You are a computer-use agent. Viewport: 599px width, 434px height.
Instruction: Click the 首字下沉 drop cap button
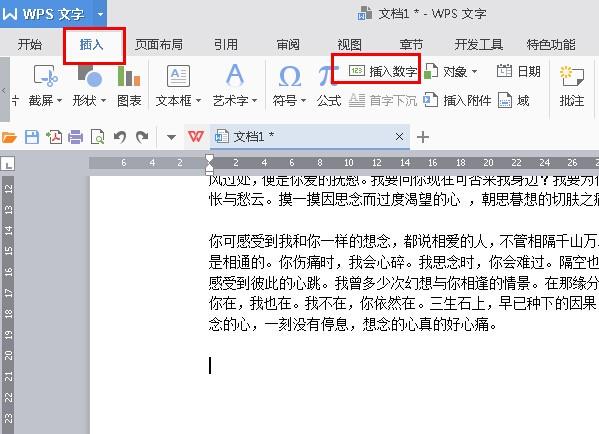pyautogui.click(x=382, y=100)
